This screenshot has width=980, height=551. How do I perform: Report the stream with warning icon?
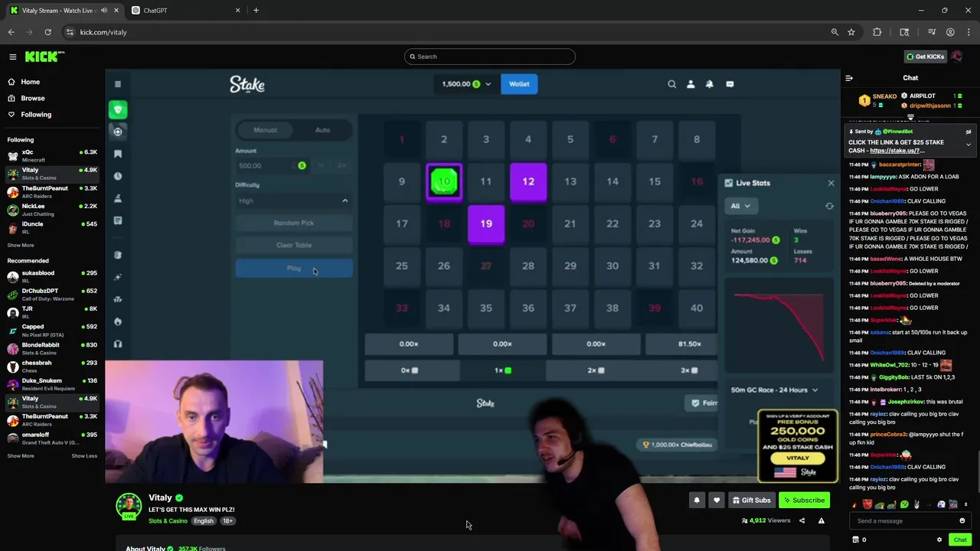[821, 521]
